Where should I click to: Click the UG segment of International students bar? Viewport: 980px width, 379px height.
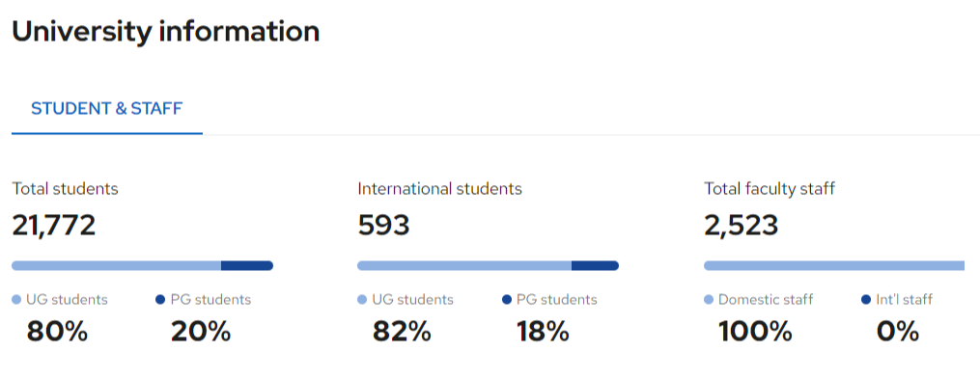(x=464, y=266)
